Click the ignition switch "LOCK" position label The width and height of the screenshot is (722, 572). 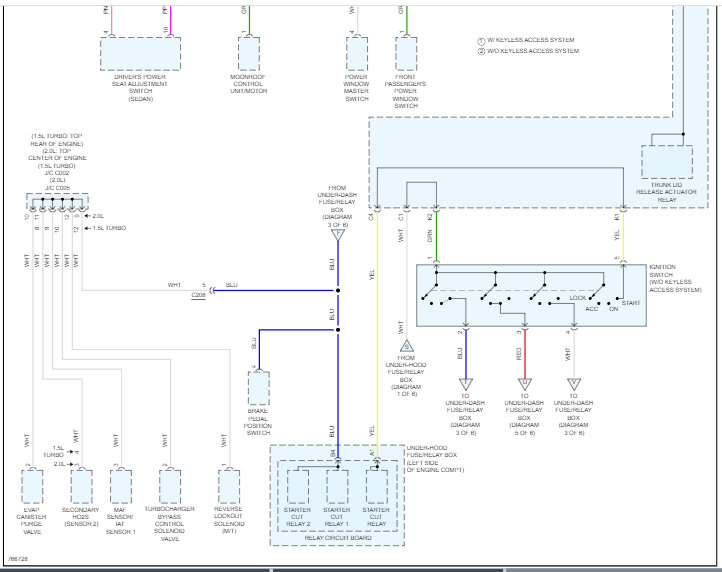577,298
